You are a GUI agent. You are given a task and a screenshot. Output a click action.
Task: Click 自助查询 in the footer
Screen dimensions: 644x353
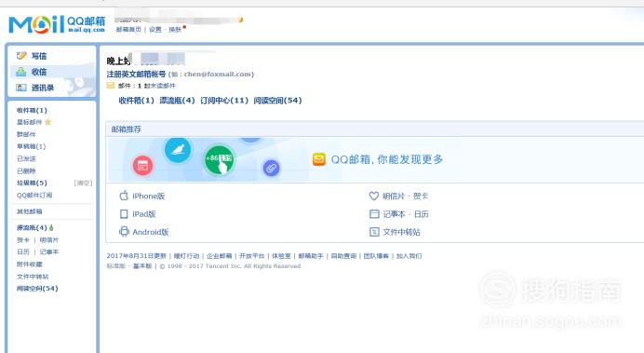[x=343, y=256]
